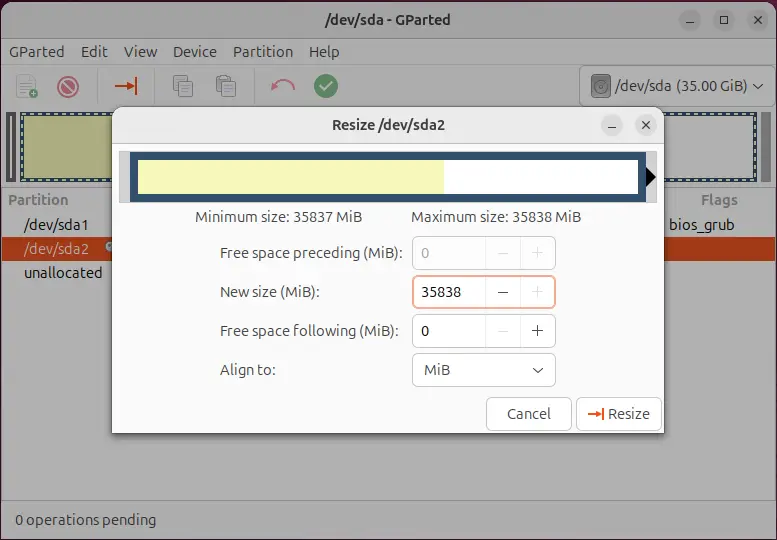The image size is (777, 540).
Task: Click the hard disk icon in device selector
Action: pyautogui.click(x=600, y=87)
